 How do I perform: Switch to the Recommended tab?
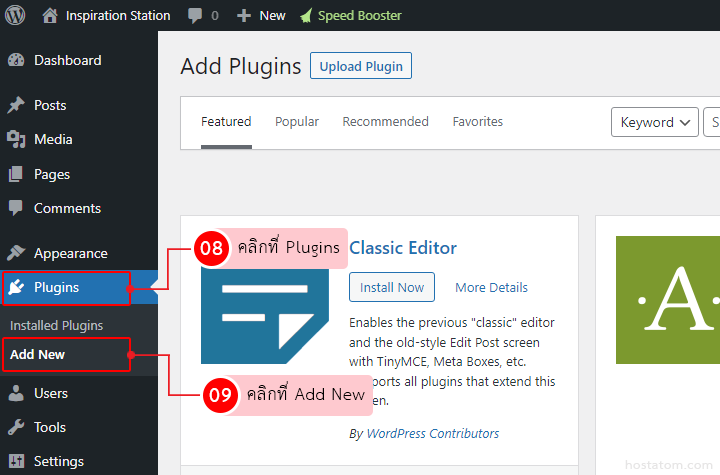tap(385, 122)
